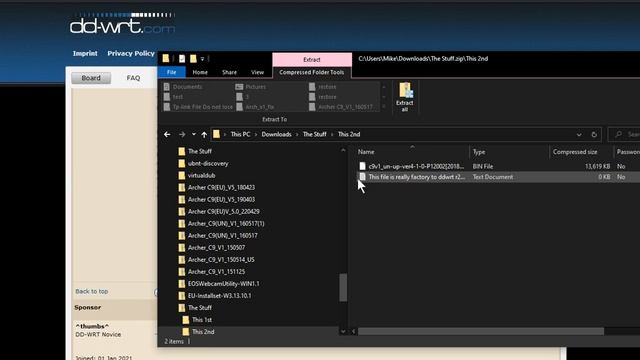
Task: Click 'Back to top' forum link
Action: (x=92, y=291)
